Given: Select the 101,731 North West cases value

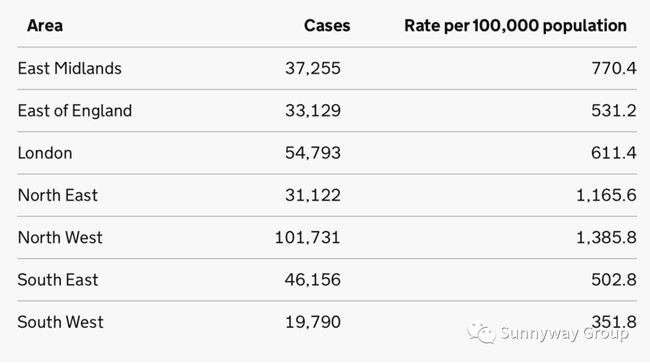Looking at the screenshot, I should coord(308,237).
